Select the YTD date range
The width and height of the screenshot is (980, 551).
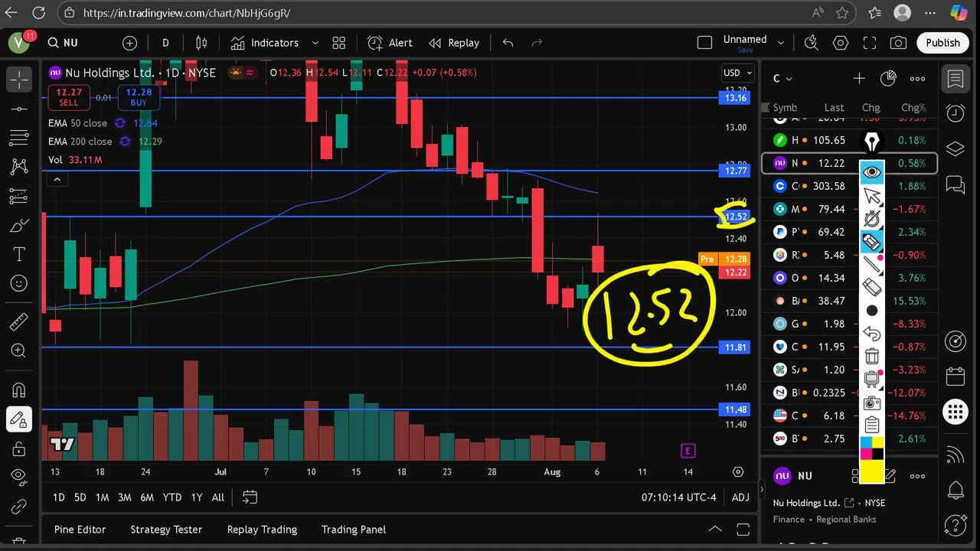coord(172,497)
